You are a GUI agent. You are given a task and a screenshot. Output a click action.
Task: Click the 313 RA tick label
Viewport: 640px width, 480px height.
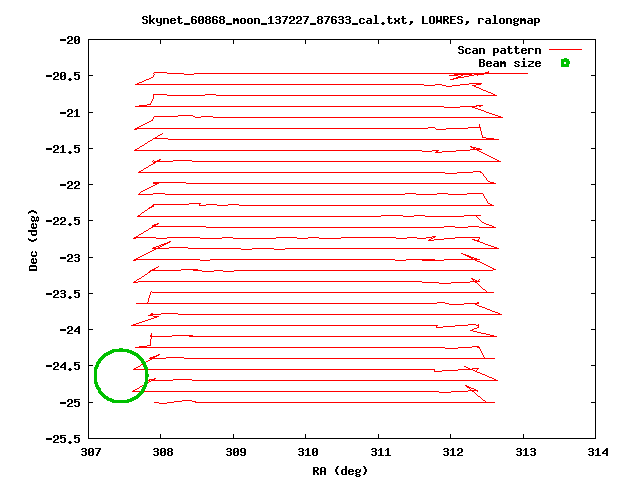pyautogui.click(x=525, y=452)
